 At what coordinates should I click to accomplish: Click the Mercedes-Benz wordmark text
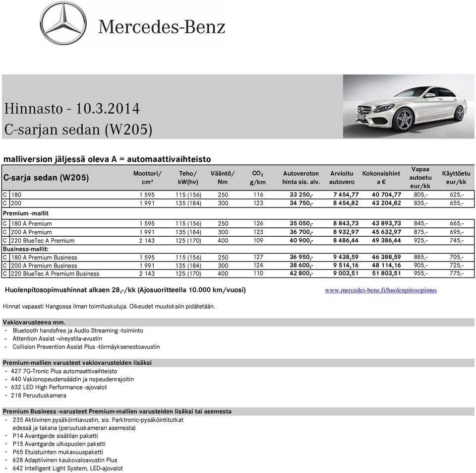[x=162, y=27]
